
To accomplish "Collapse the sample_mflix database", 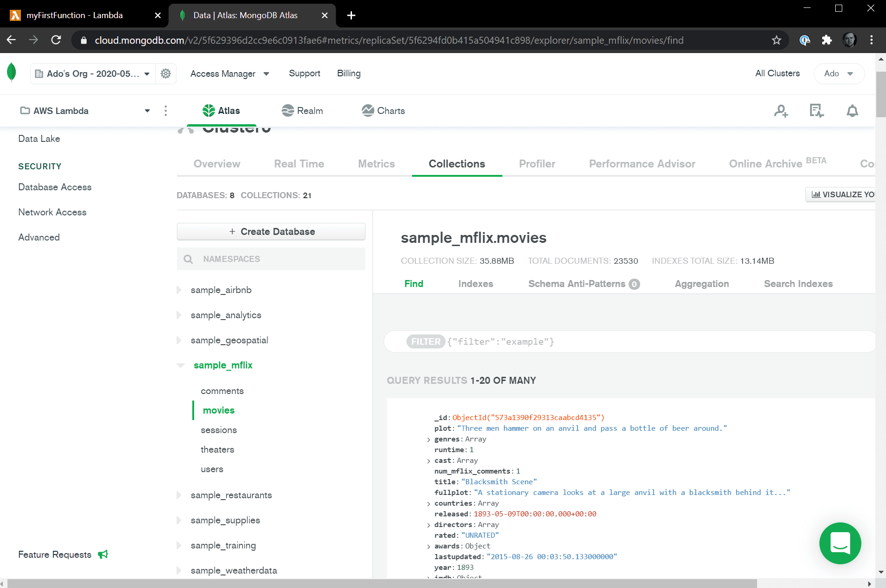I will coord(181,366).
